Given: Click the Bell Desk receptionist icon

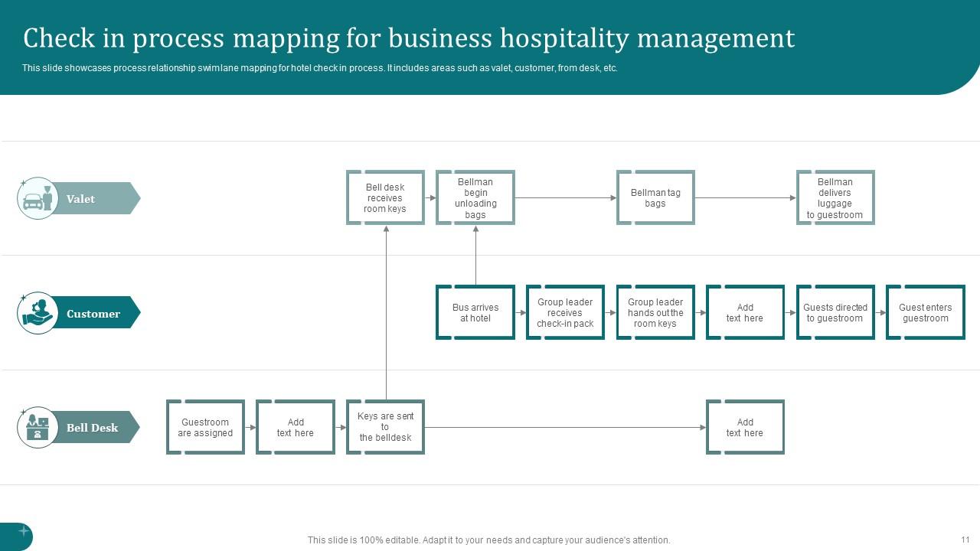Looking at the screenshot, I should tap(38, 427).
